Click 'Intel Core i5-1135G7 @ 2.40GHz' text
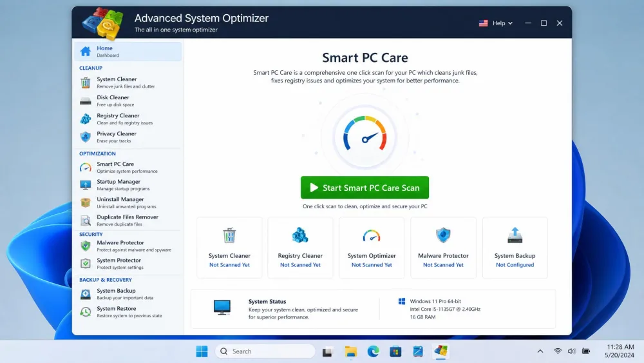 click(445, 309)
